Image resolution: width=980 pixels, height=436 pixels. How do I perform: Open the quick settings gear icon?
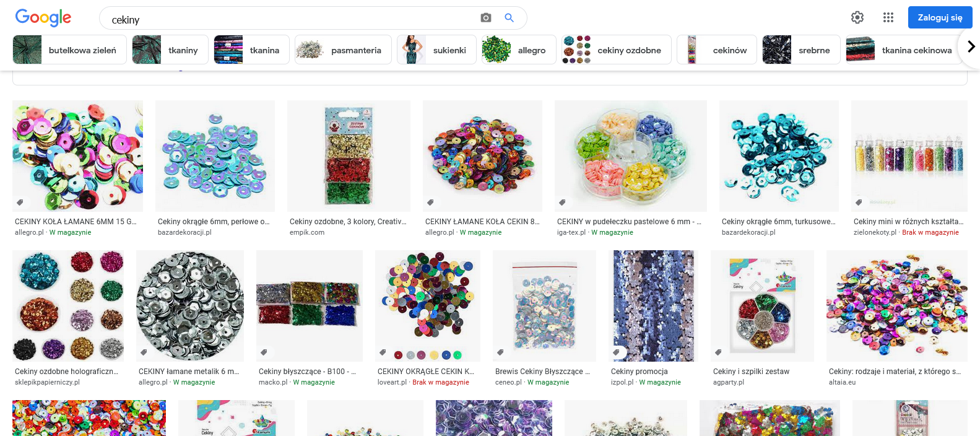pyautogui.click(x=857, y=17)
